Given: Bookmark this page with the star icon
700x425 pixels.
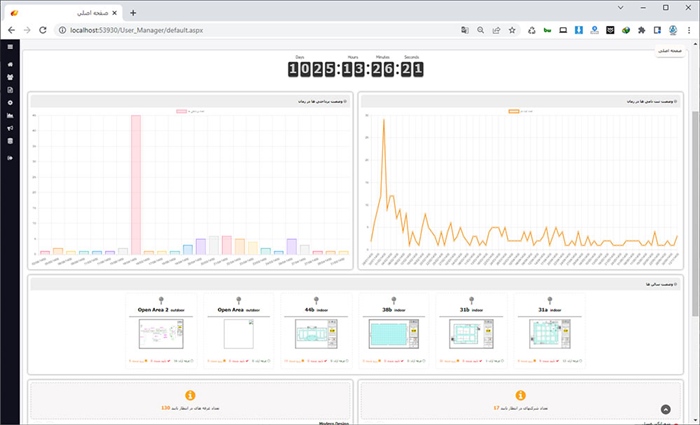Looking at the screenshot, I should pos(513,30).
